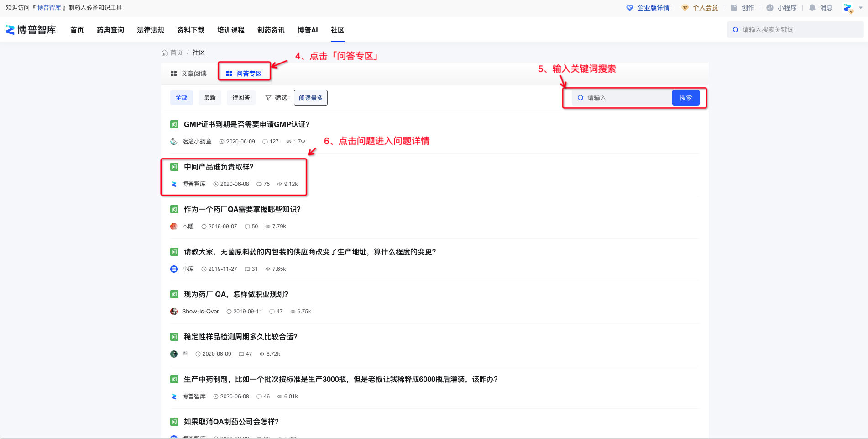Click the avatar of 迷途小药童
Viewport: 868px width, 439px height.
point(174,142)
